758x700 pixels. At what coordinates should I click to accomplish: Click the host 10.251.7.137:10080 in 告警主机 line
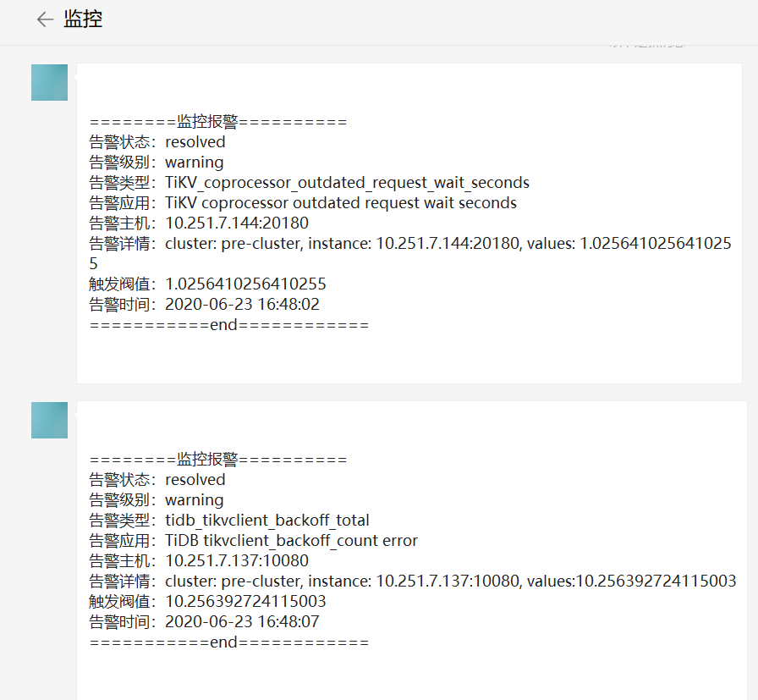point(237,560)
